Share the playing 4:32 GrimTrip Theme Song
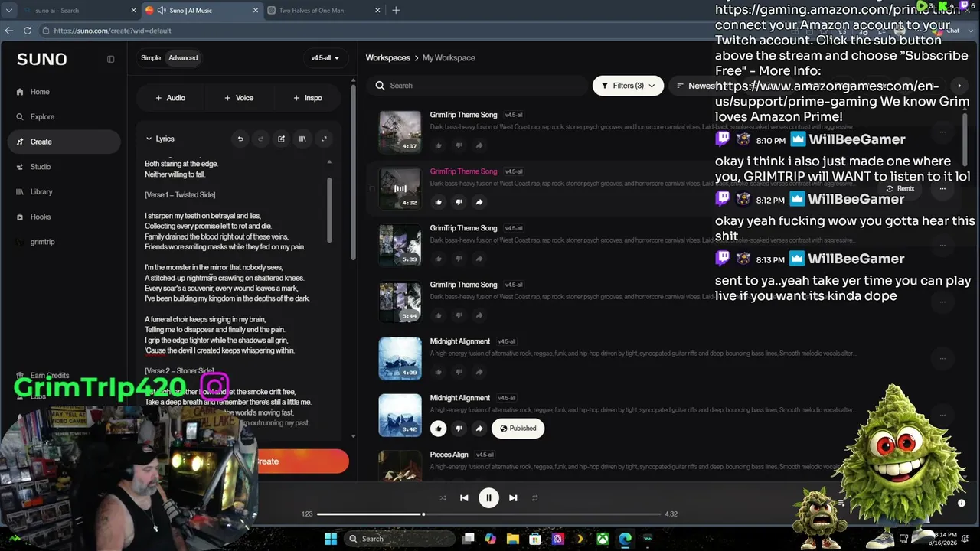This screenshot has height=551, width=980. click(x=479, y=202)
